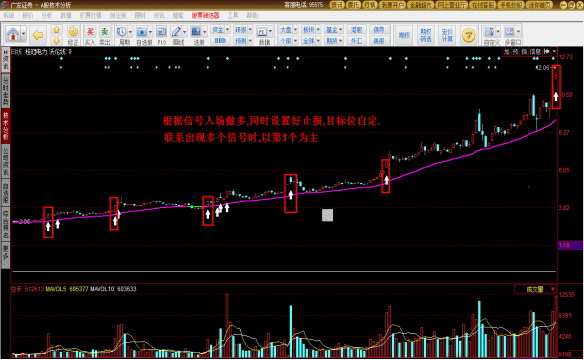Image resolution: width=584 pixels, height=360 pixels.
Task: Expand the 画线 drawing dropdown arrow
Action: click(184, 32)
